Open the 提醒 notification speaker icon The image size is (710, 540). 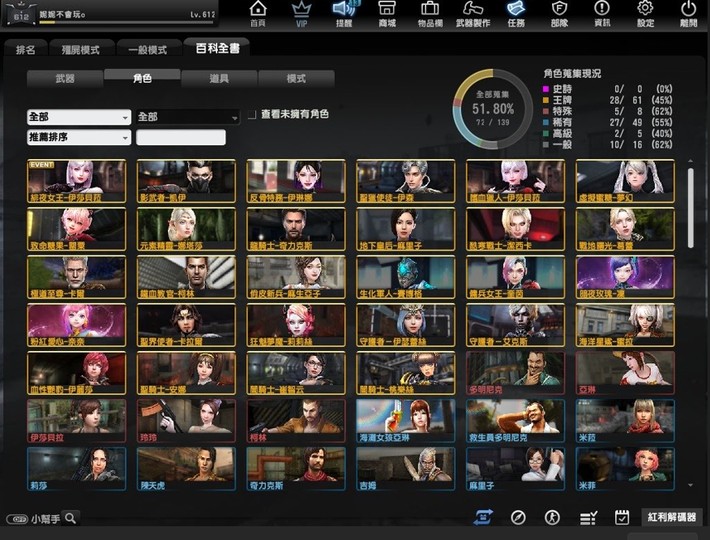click(344, 14)
